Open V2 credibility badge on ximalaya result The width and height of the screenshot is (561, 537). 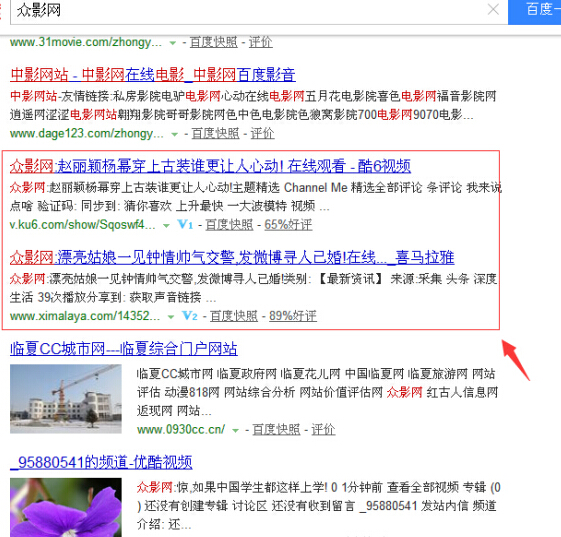190,316
